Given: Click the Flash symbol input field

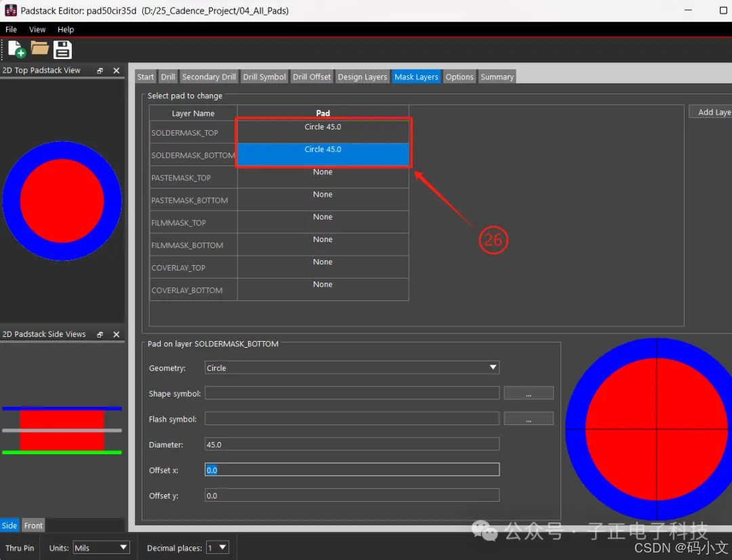Looking at the screenshot, I should (x=352, y=419).
